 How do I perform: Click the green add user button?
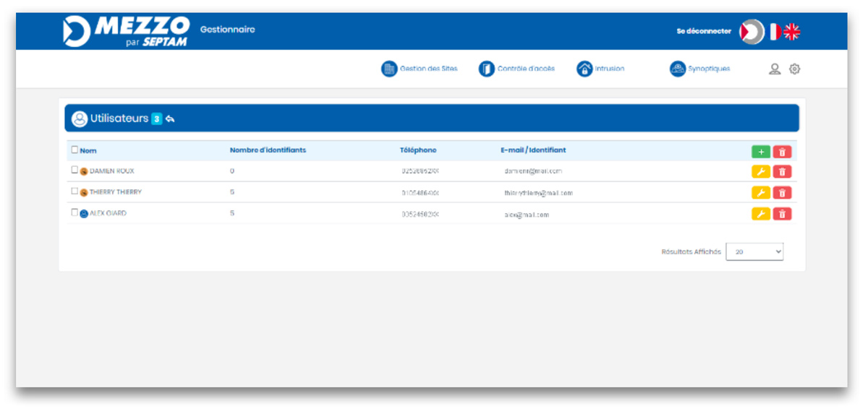coord(760,152)
